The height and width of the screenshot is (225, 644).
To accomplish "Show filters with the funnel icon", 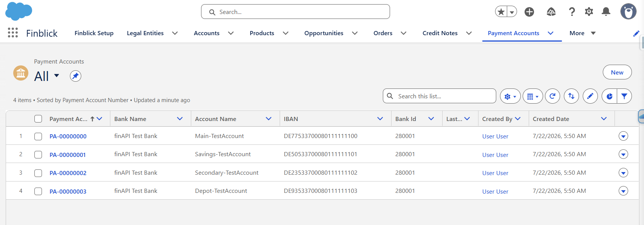I will 624,96.
